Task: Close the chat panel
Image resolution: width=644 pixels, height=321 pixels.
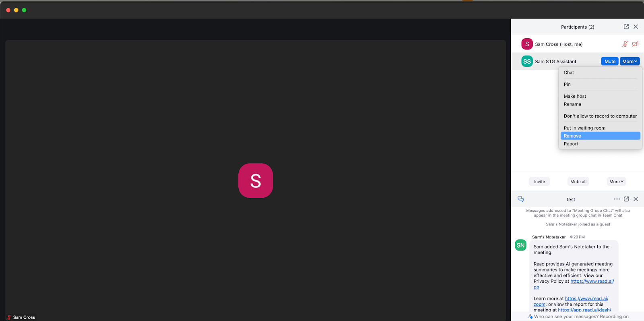Action: (636, 199)
